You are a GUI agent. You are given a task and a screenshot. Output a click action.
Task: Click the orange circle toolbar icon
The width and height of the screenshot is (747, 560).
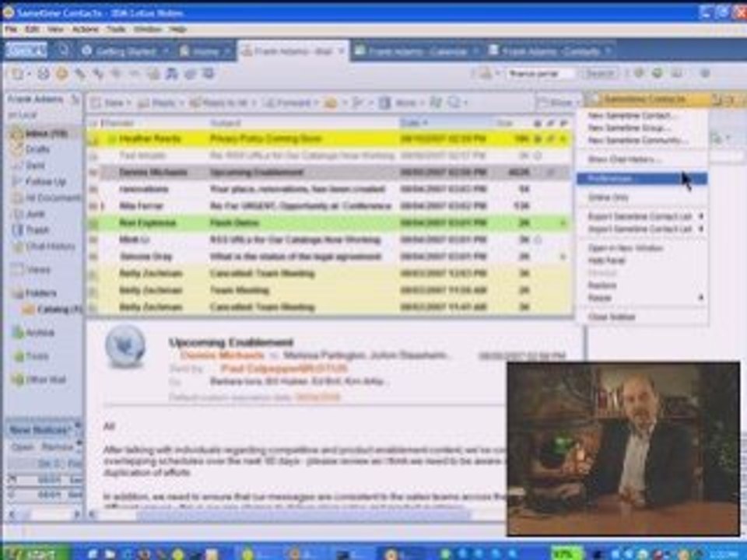tap(62, 74)
